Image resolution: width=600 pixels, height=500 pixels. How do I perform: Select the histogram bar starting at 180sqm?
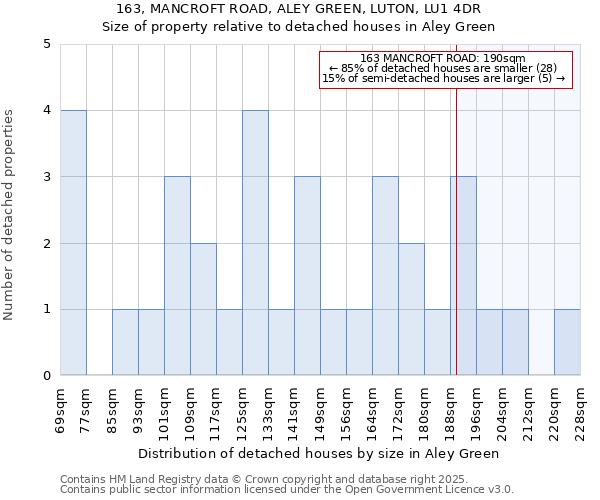click(x=438, y=342)
